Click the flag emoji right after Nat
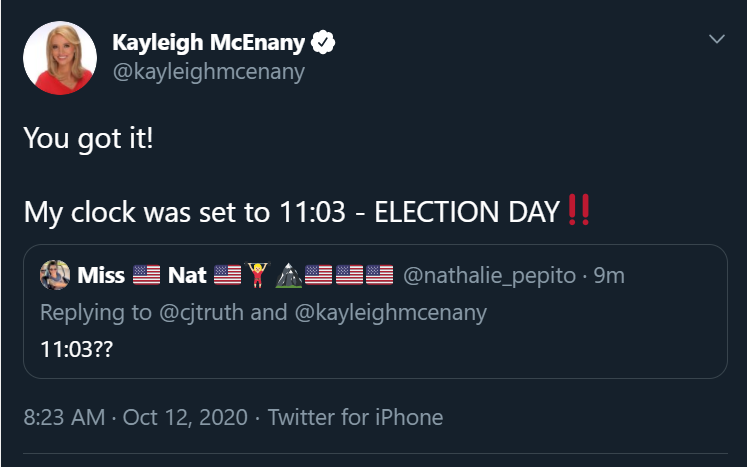747x467 pixels. (227, 275)
